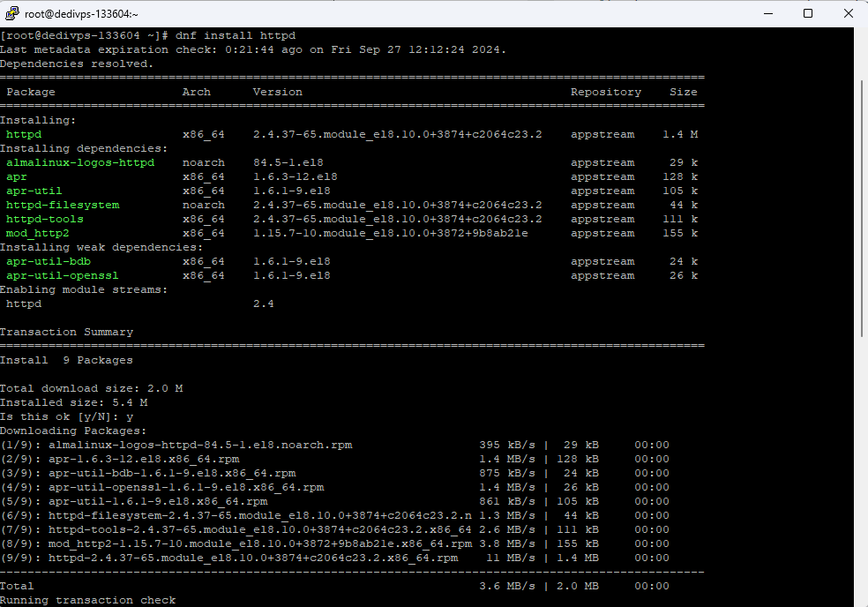This screenshot has width=868, height=607.
Task: Minimize the terminal window
Action: [x=767, y=13]
